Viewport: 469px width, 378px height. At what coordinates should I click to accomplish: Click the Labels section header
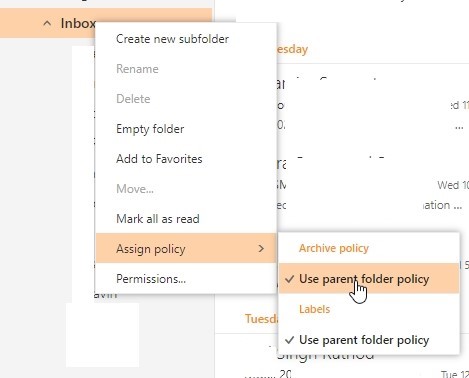click(314, 309)
